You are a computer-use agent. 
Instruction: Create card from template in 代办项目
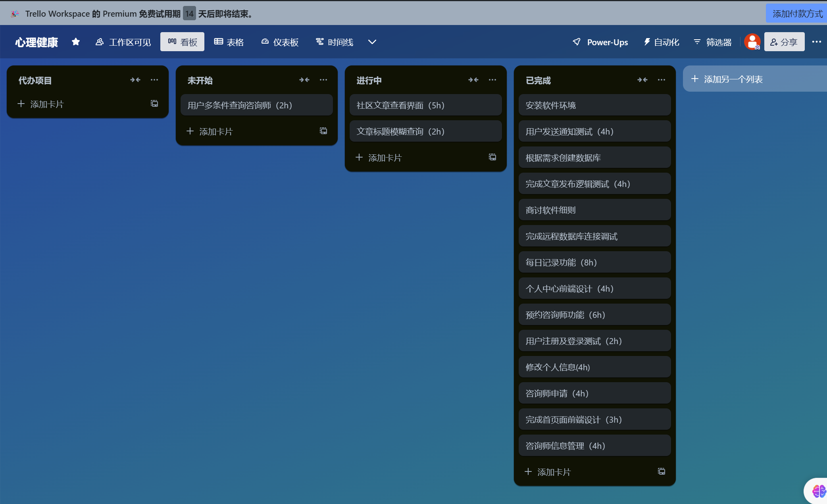click(x=154, y=104)
